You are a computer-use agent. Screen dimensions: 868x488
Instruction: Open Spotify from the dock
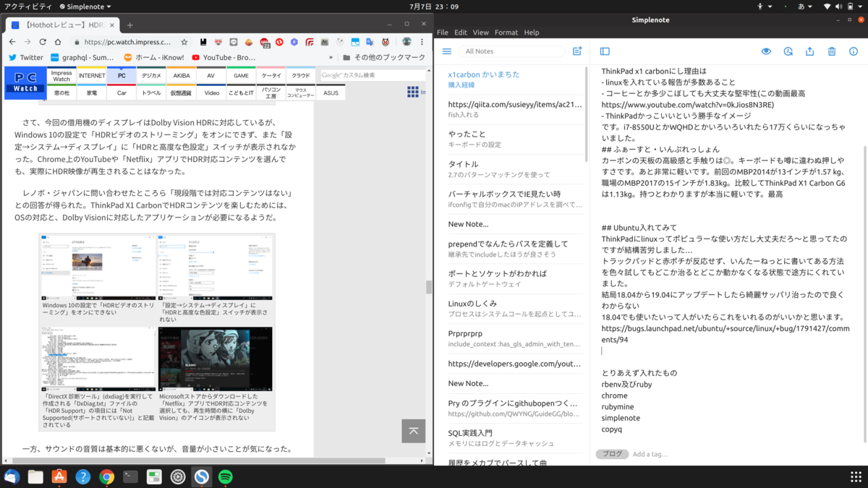point(225,476)
